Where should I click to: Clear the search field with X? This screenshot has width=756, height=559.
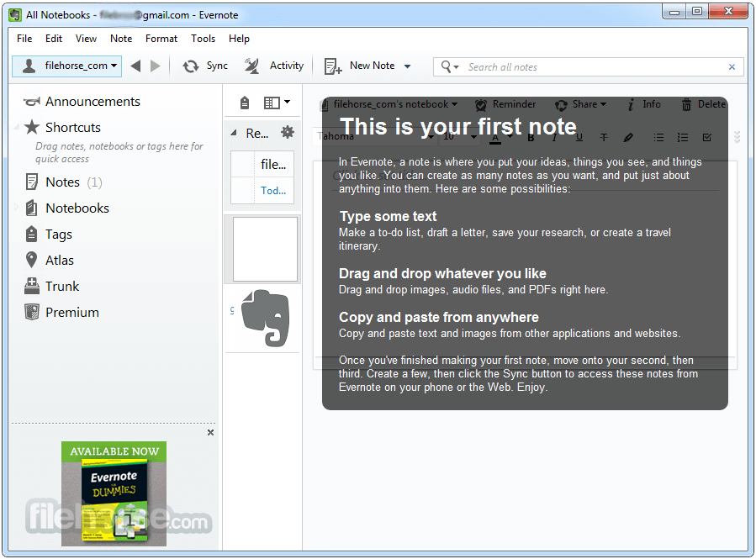(732, 67)
